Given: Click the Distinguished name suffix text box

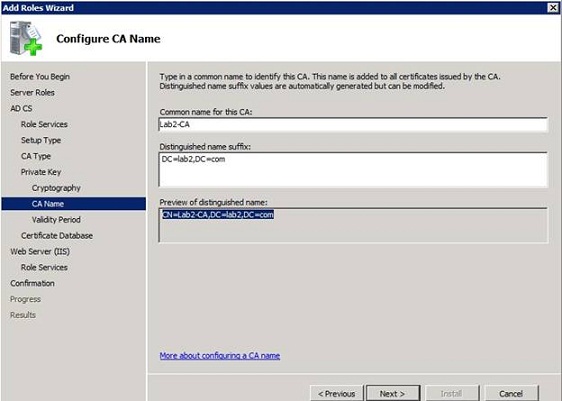Looking at the screenshot, I should coord(353,170).
